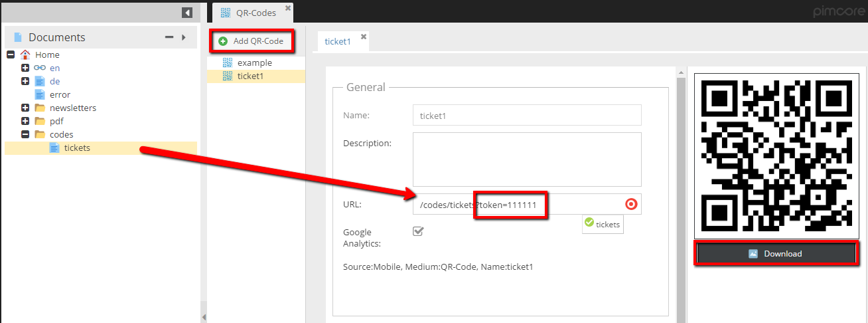Expand the pdf folder node

tap(25, 122)
